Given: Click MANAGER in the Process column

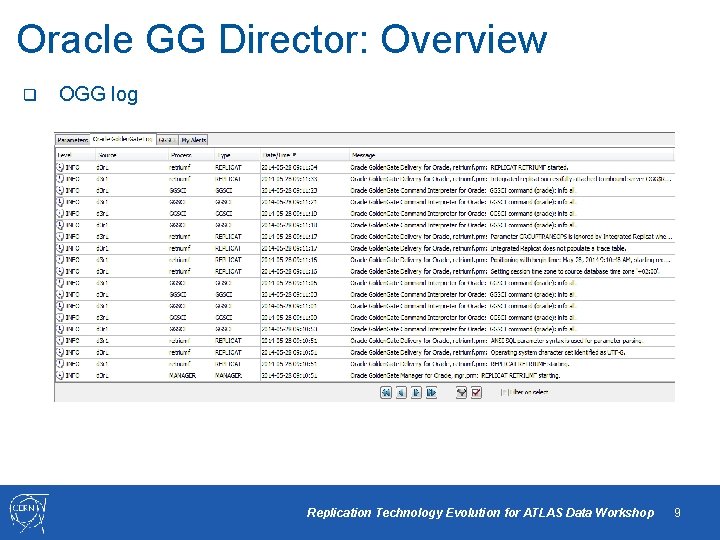Looking at the screenshot, I should click(x=183, y=375).
